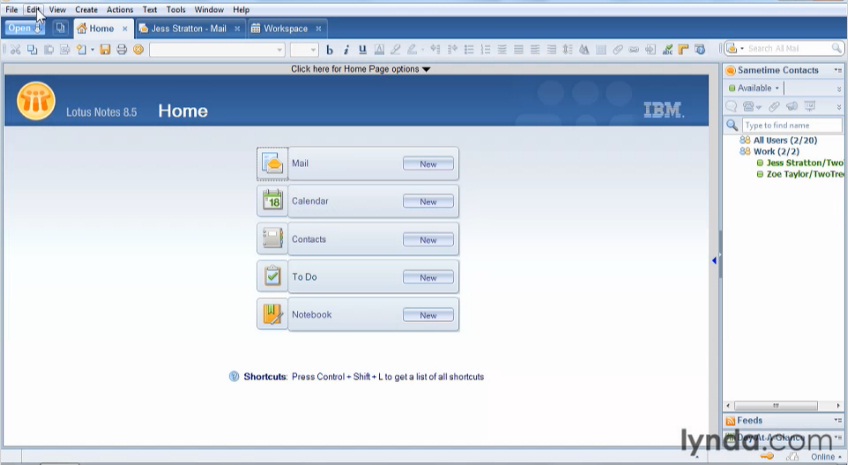This screenshot has width=848, height=465.
Task: Open the search scope dropdown arrow
Action: coord(742,49)
